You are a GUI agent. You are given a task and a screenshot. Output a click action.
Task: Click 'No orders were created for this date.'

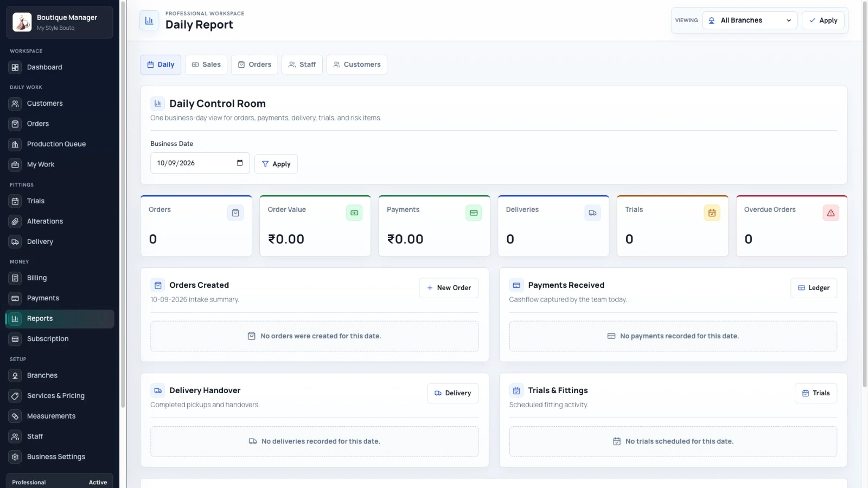321,336
